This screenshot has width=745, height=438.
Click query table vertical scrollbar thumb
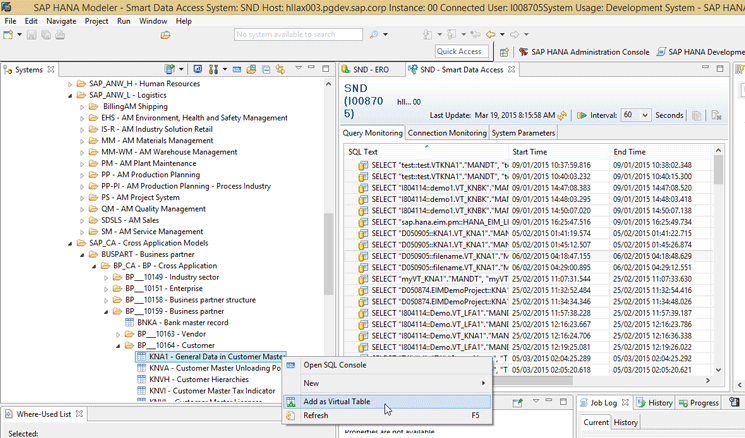click(718, 170)
